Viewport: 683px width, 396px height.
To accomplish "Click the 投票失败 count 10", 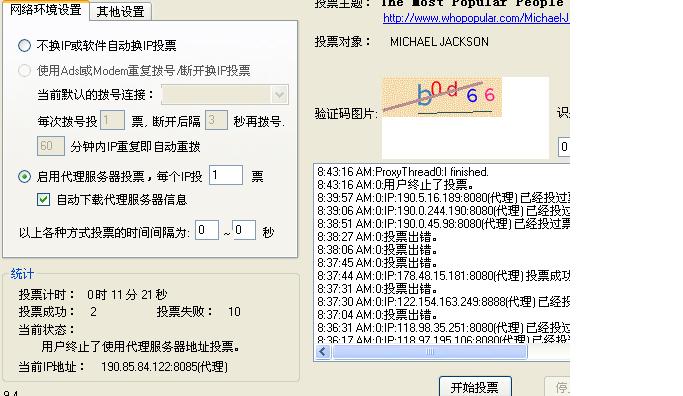I will (x=234, y=312).
